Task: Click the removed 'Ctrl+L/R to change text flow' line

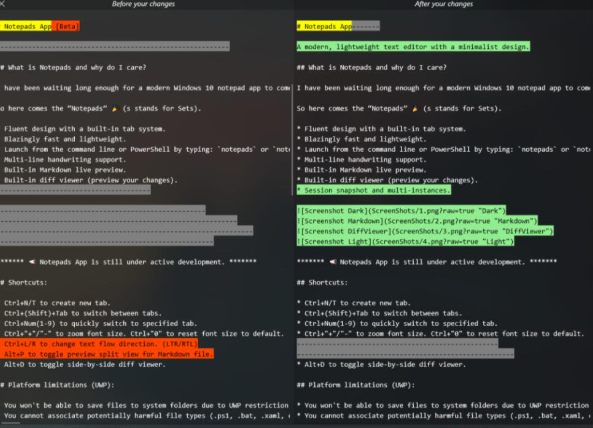Action: point(99,344)
